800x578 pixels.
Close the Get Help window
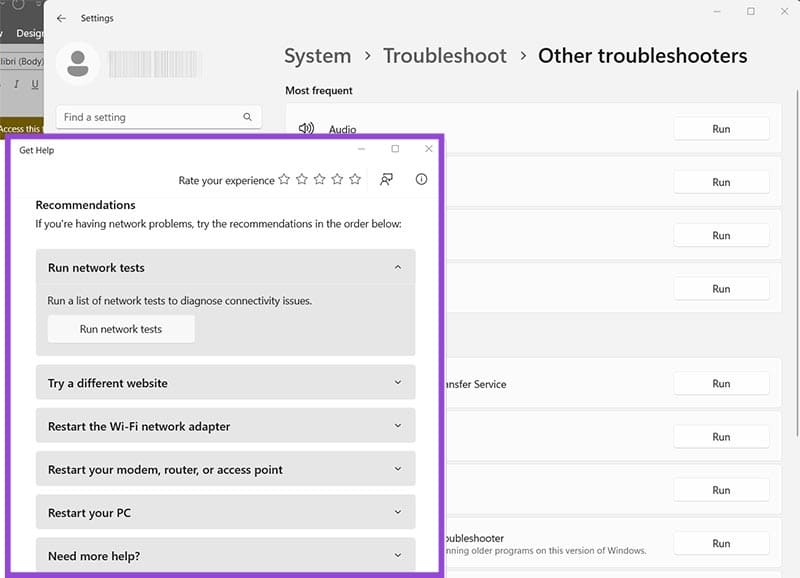click(429, 148)
